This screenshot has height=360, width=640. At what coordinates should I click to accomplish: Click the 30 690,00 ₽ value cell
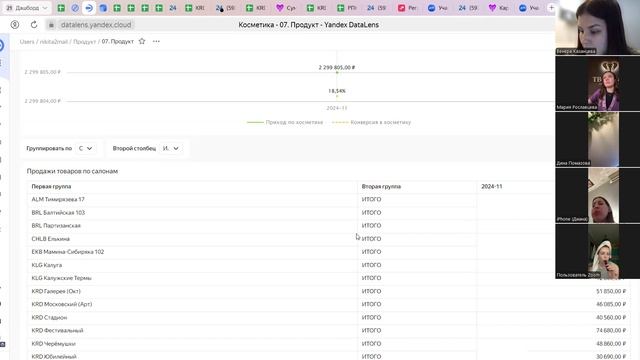(x=611, y=357)
